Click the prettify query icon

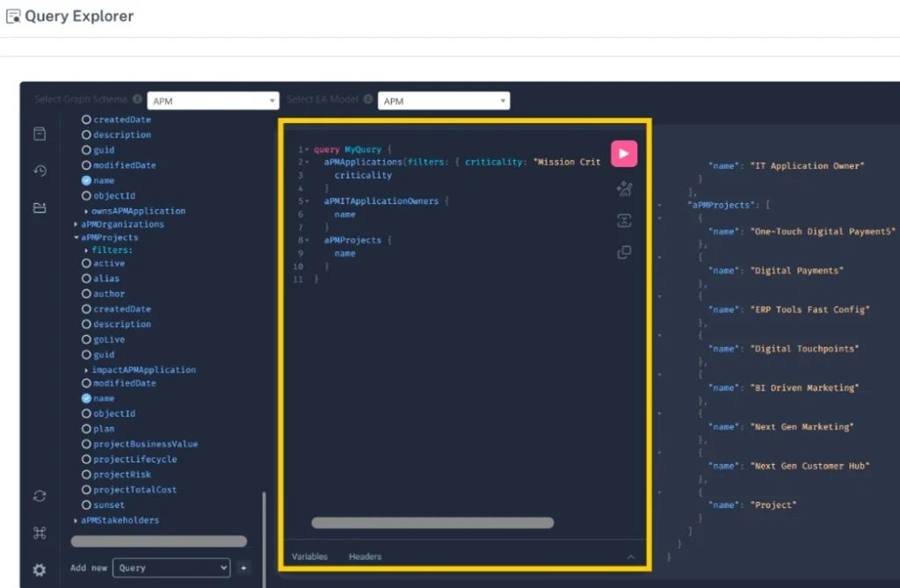[x=624, y=188]
